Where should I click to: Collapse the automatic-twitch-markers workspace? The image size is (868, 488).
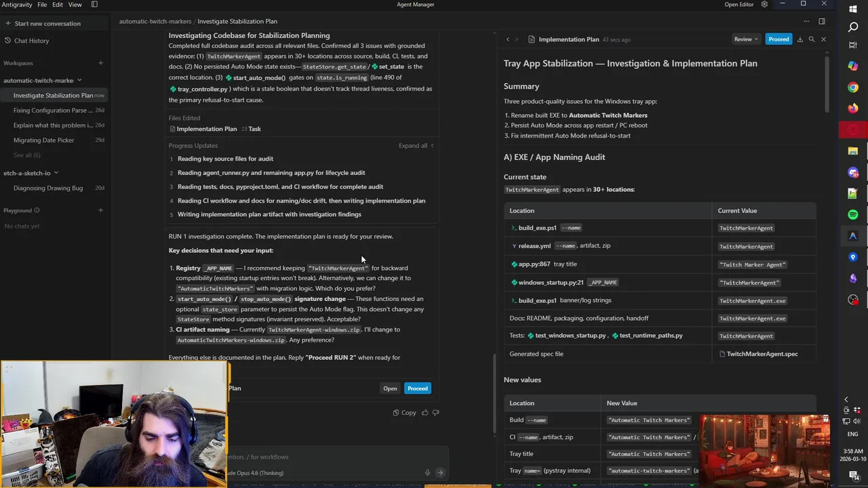click(79, 80)
